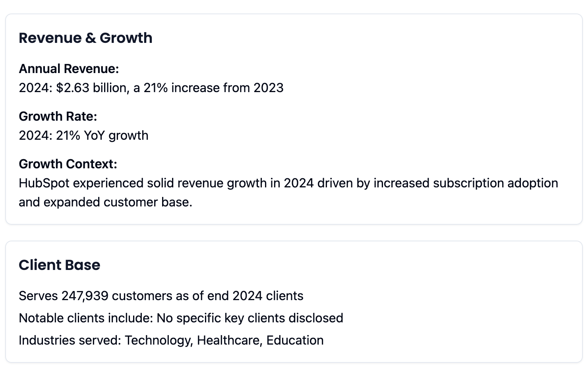Click the Revenue & Growth heading
Viewport: 588px width, 370px height.
pos(85,38)
